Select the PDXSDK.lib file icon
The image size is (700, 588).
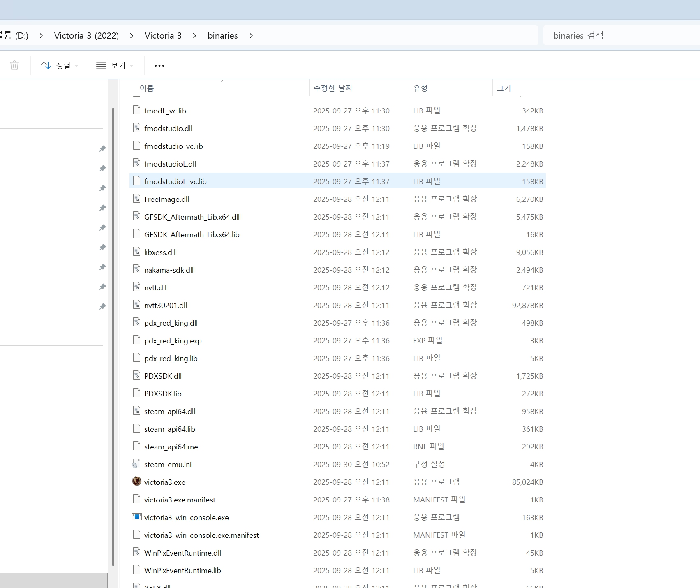click(x=136, y=393)
